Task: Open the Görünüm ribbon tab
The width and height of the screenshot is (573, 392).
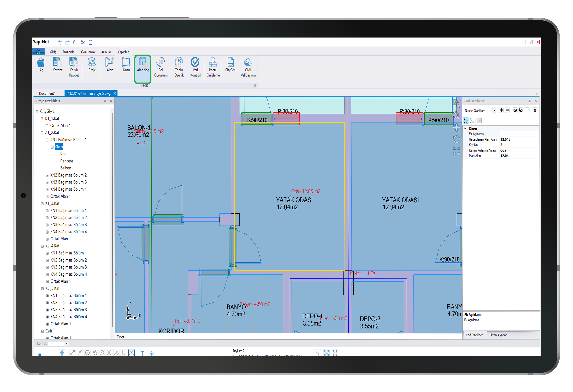Action: click(x=88, y=52)
